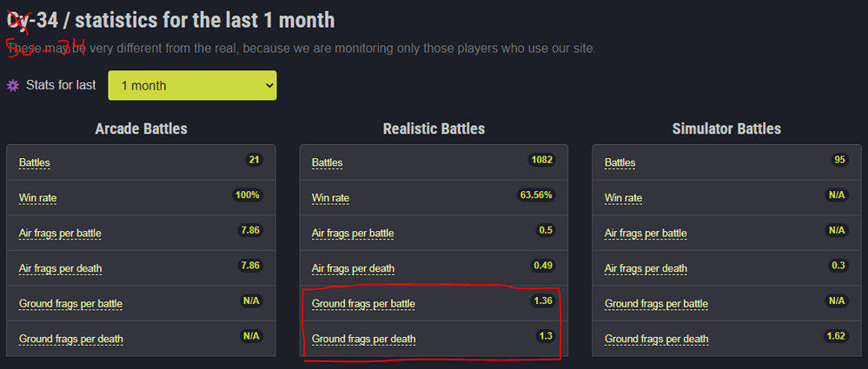Click Win rate label in Arcade column
Image resolution: width=868 pixels, height=369 pixels.
tap(36, 198)
